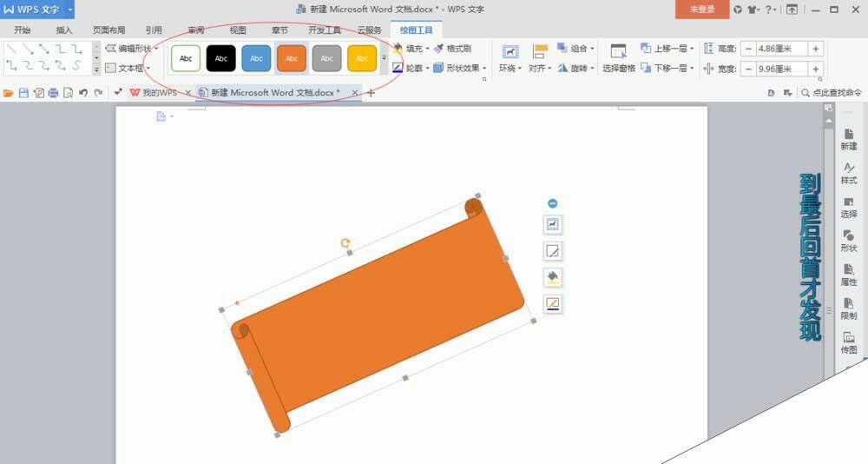Apply the orange Abc shape style
The height and width of the screenshot is (464, 868).
291,58
